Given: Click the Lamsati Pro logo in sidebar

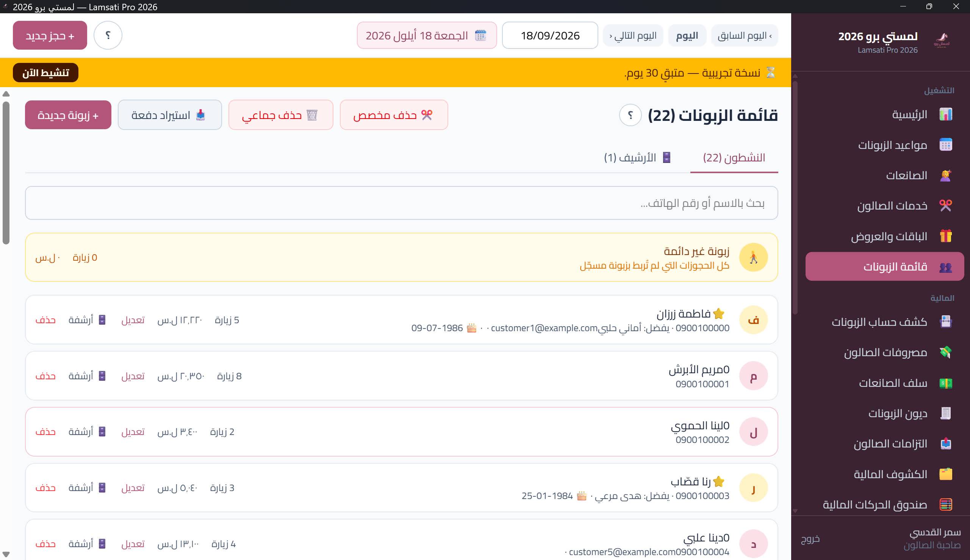Looking at the screenshot, I should click(941, 40).
